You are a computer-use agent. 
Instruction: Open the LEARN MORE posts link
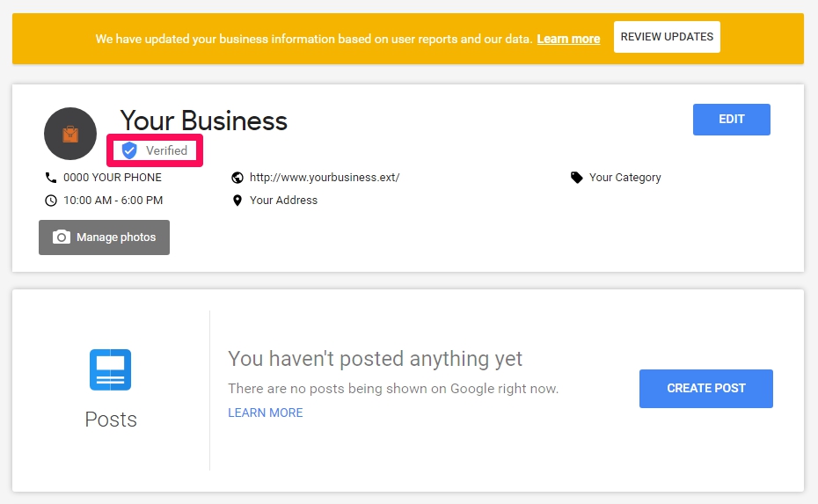pos(265,413)
